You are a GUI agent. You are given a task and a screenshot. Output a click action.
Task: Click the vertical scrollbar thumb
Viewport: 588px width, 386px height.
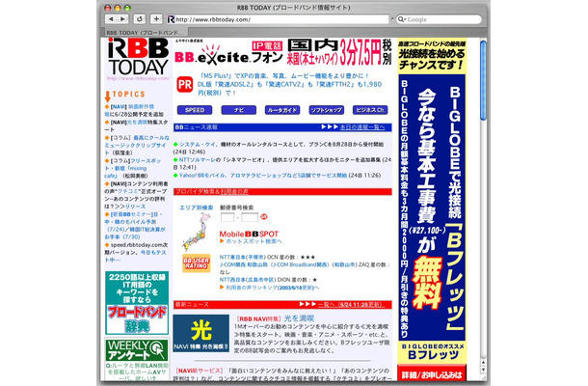pos(483,80)
